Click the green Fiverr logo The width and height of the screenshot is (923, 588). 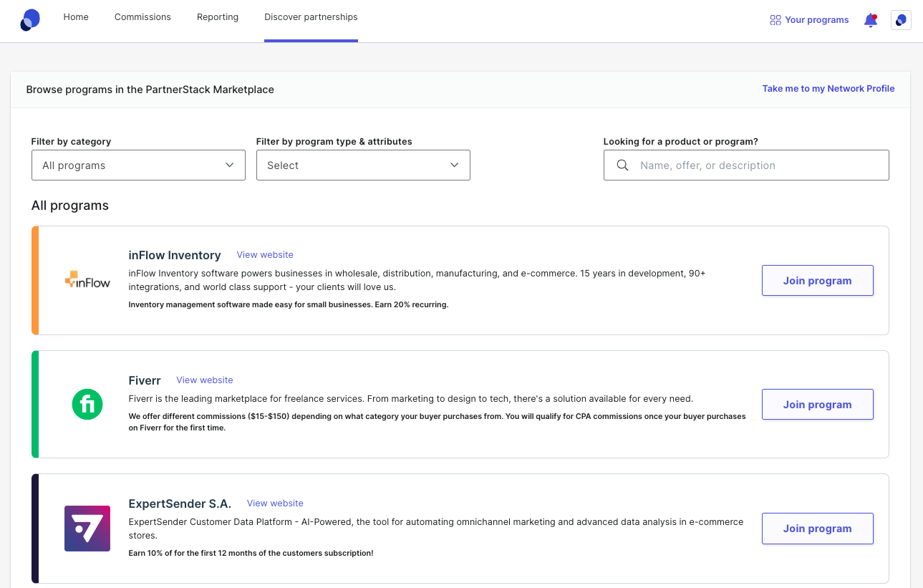pyautogui.click(x=87, y=404)
